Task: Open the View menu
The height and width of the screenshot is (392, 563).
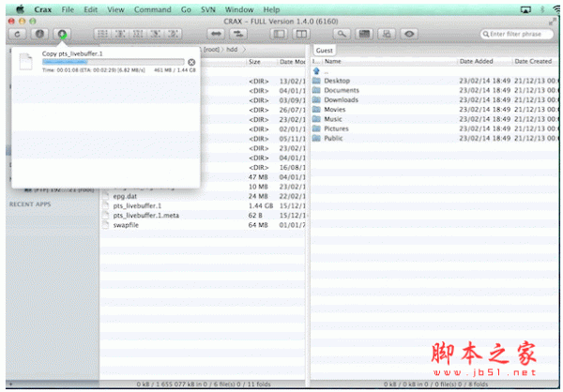Action: coord(115,9)
